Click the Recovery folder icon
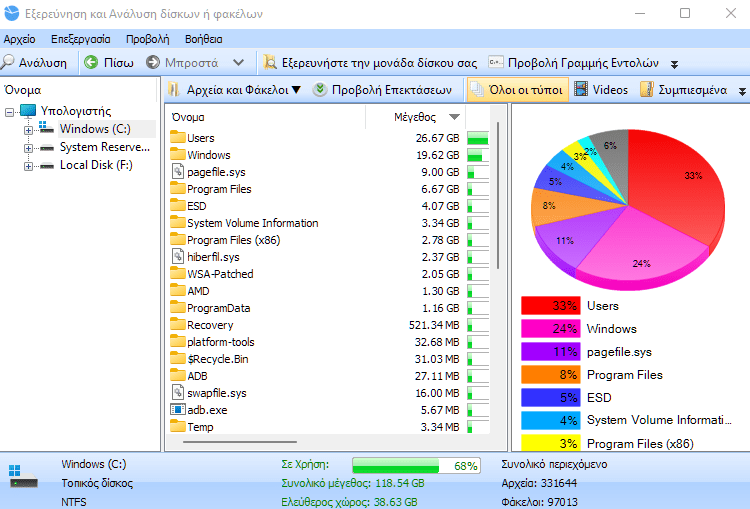 click(x=177, y=324)
